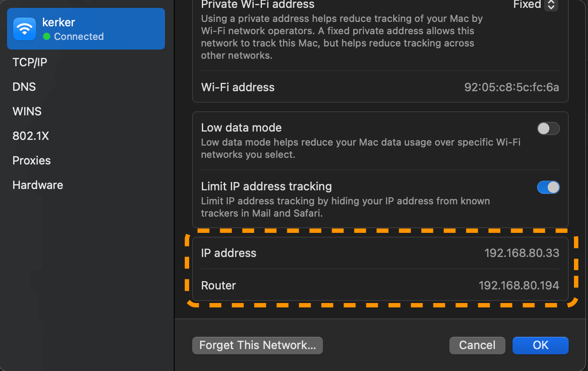Click the green Connected status dot
This screenshot has height=371, width=588.
pos(46,37)
